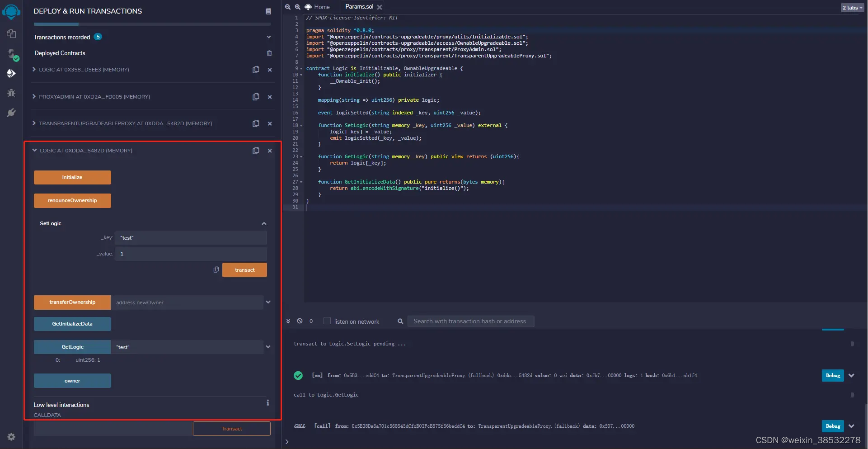868x449 pixels.
Task: Click terminal search magnifier icon
Action: point(400,321)
